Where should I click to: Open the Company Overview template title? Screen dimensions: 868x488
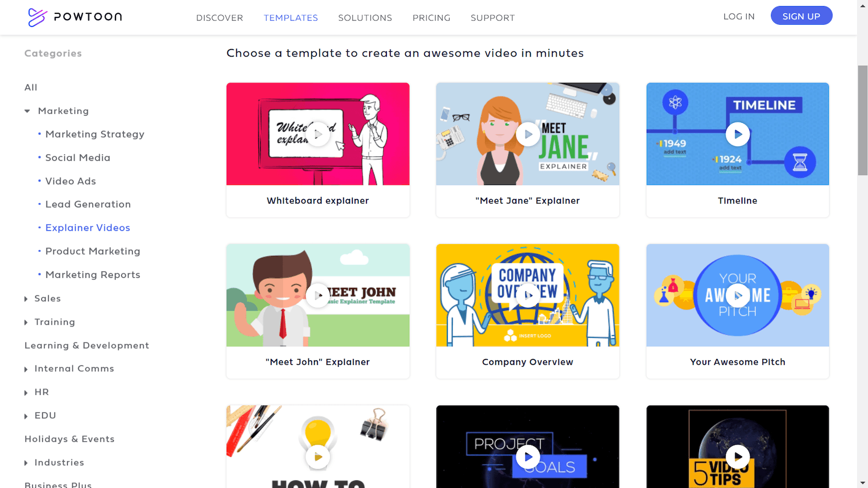tap(527, 362)
